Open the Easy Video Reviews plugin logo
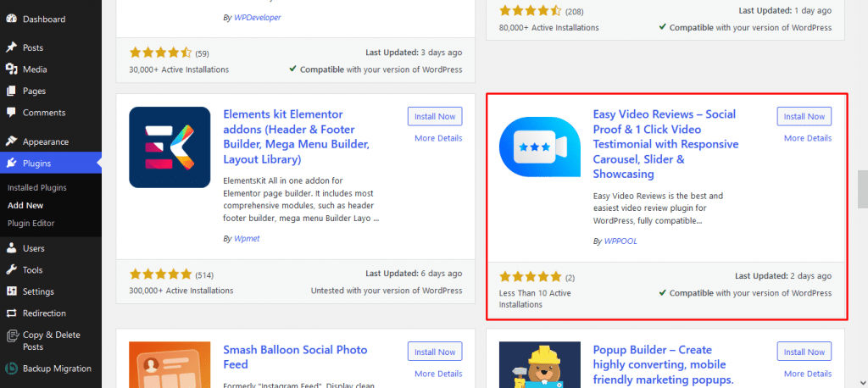This screenshot has width=868, height=388. [x=540, y=147]
